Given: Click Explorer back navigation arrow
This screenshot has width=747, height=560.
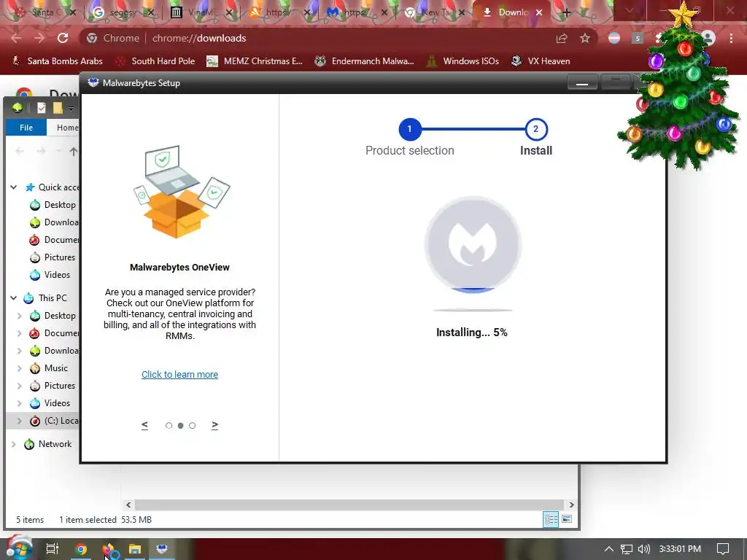Looking at the screenshot, I should [x=20, y=152].
